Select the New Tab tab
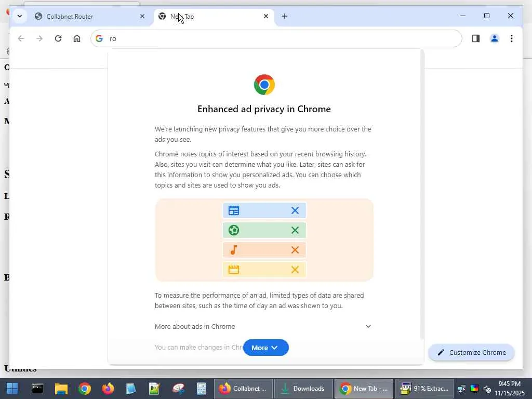532x399 pixels. 214,16
